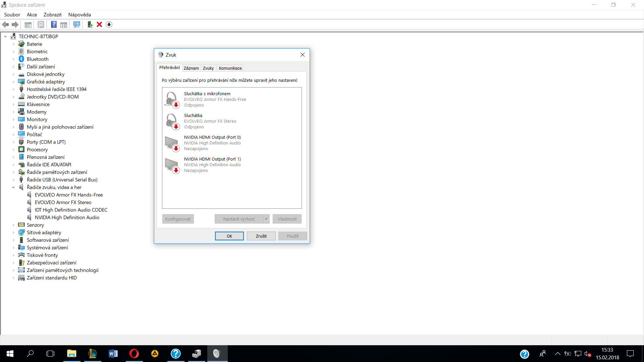644x362 pixels.
Task: Click the properties sheet toolbar icon
Action: coord(41,24)
